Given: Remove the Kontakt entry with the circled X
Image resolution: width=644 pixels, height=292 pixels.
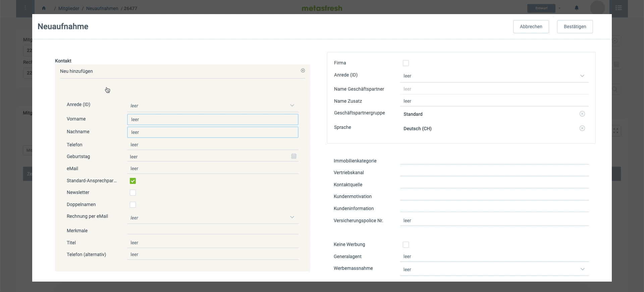Looking at the screenshot, I should 303,70.
